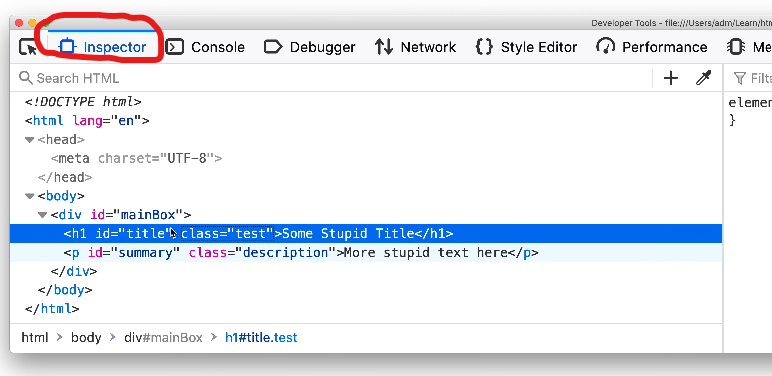Collapse the div mainBox triangle
This screenshot has width=772, height=376.
click(42, 215)
